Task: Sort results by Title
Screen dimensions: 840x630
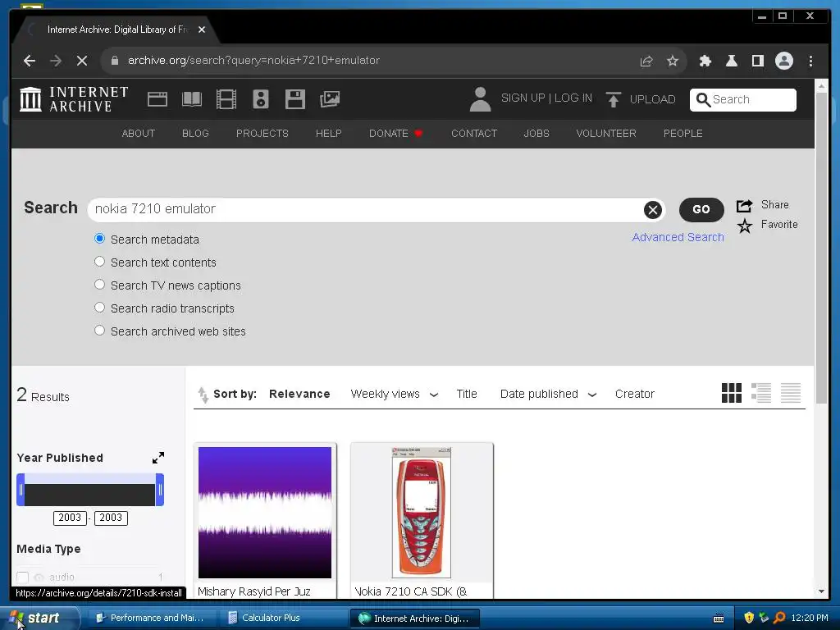Action: tap(467, 395)
